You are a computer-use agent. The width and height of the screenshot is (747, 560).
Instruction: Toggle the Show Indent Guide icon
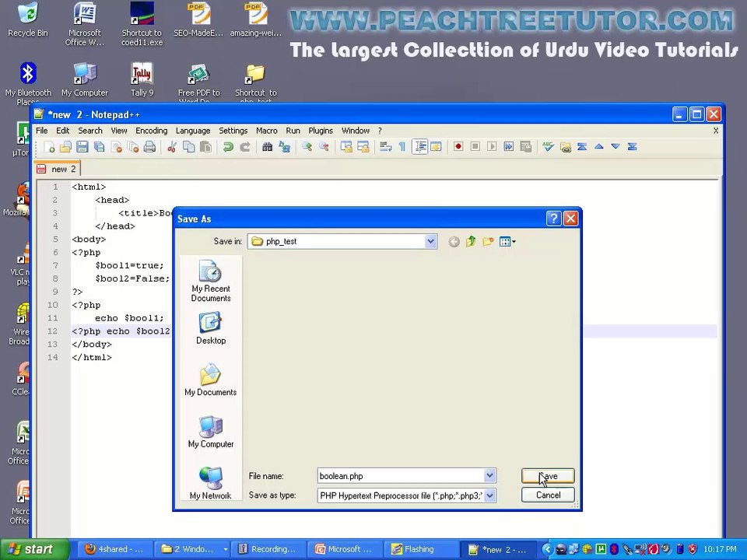click(419, 147)
